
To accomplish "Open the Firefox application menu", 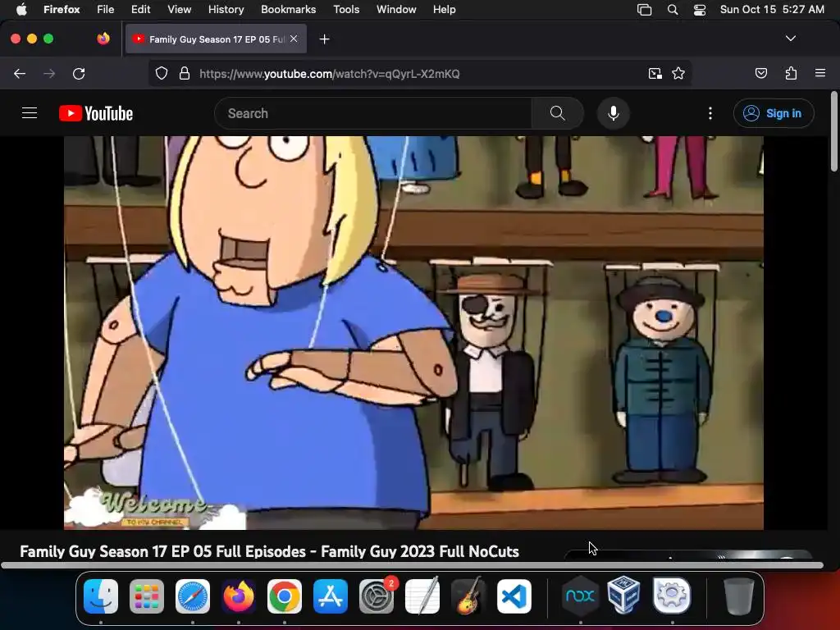I will pos(820,73).
